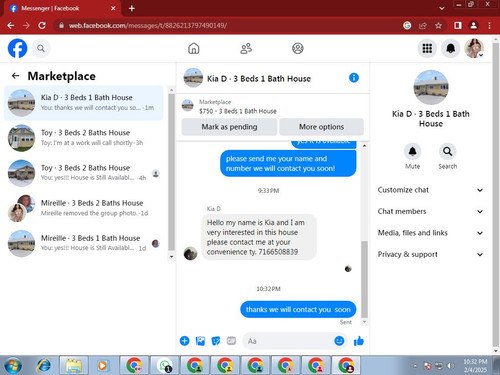Search in conversation magnifier icon
Viewport: 500px width, 375px height.
coord(447,152)
